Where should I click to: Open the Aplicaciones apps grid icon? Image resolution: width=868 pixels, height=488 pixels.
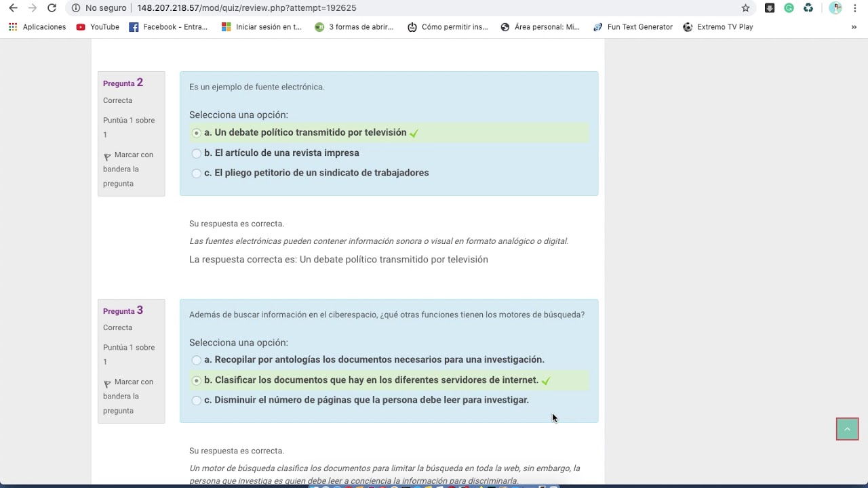(13, 27)
